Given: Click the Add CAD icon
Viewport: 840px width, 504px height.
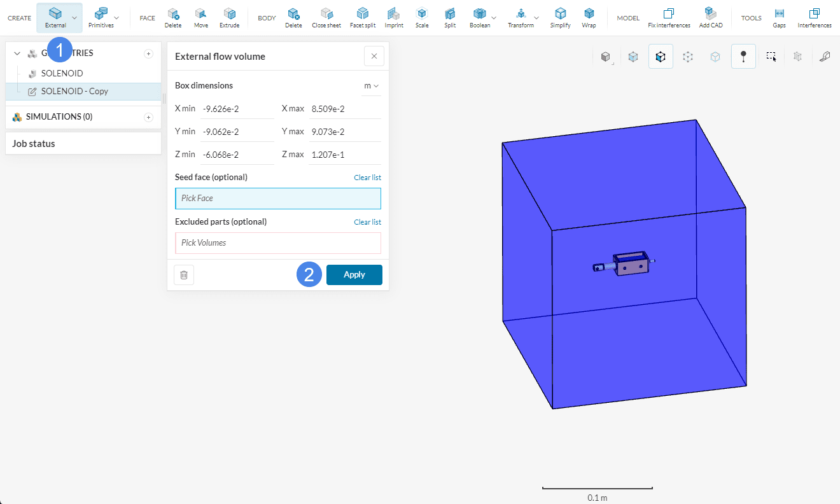Looking at the screenshot, I should point(710,17).
